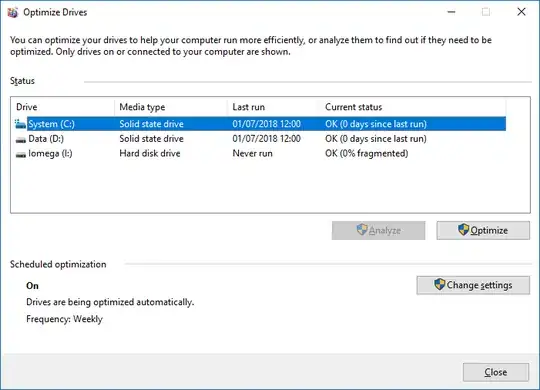The width and height of the screenshot is (540, 390).
Task: Select the System (C:) drive row
Action: [260, 124]
